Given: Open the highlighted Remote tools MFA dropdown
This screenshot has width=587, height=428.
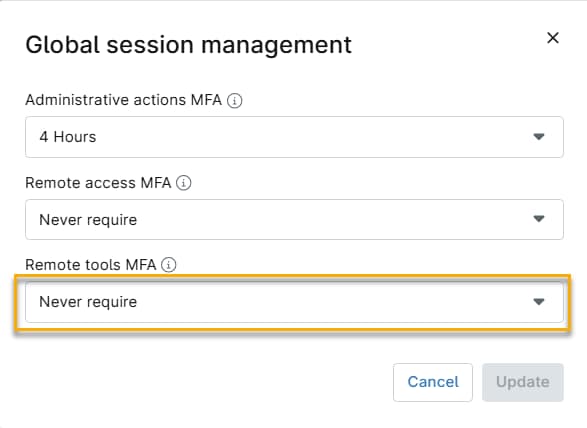Looking at the screenshot, I should 294,302.
